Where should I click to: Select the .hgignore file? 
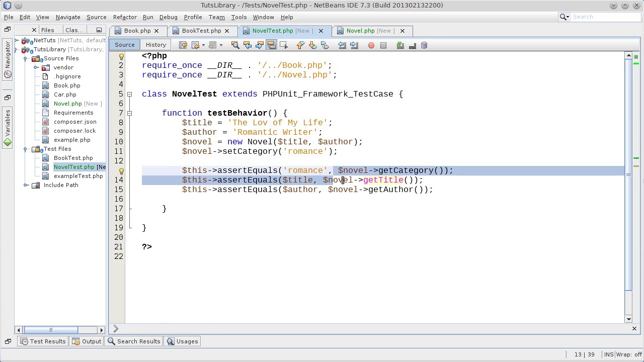click(67, 76)
